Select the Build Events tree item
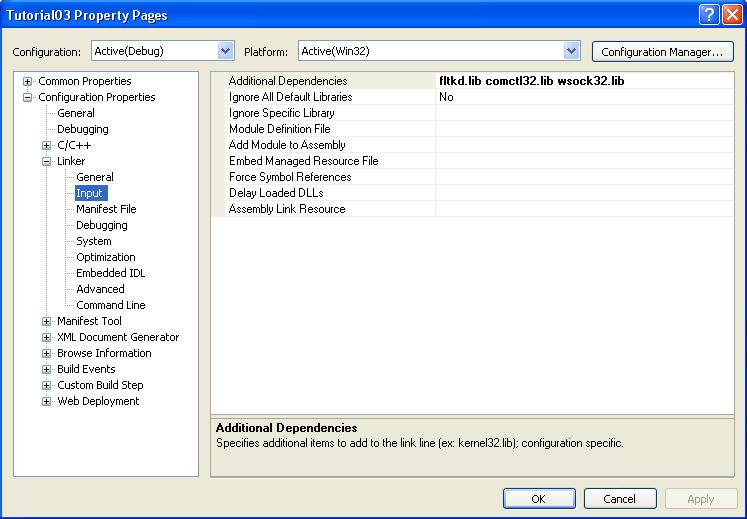The height and width of the screenshot is (519, 747). [x=86, y=369]
